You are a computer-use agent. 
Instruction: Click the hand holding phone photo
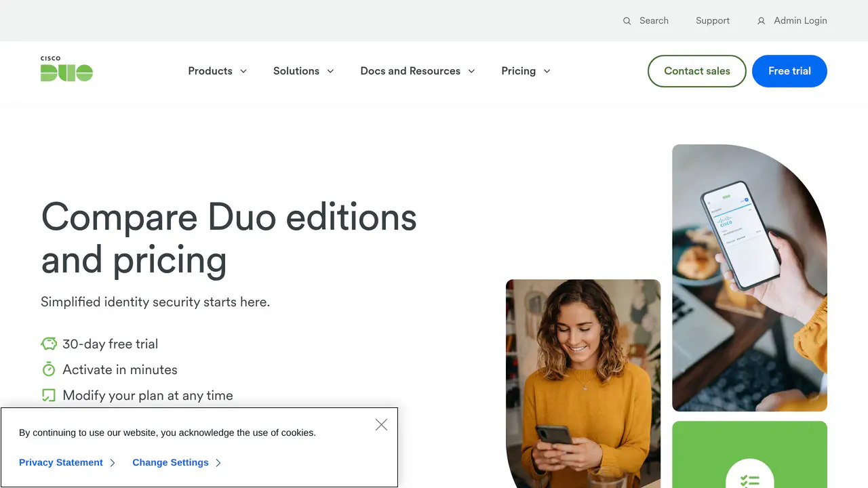click(x=749, y=278)
